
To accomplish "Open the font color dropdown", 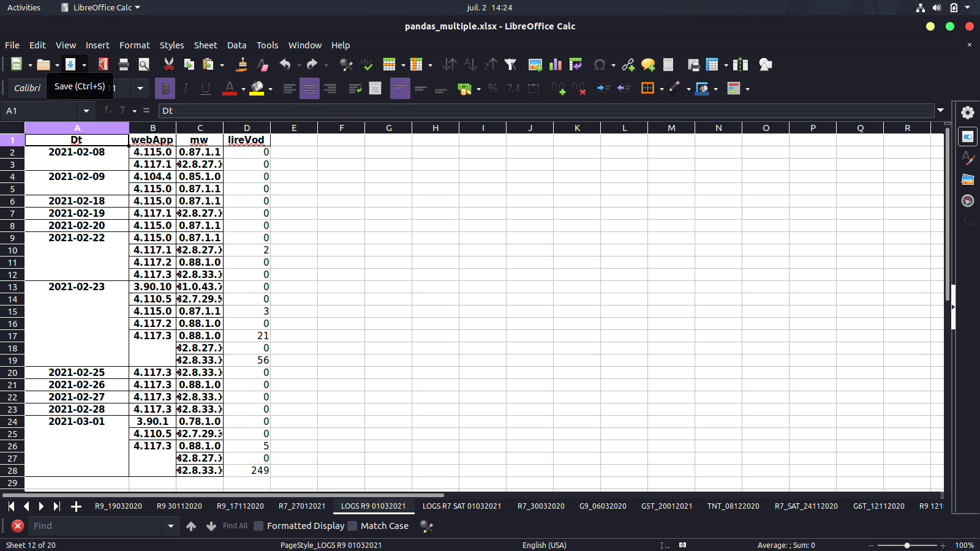I will coord(242,89).
